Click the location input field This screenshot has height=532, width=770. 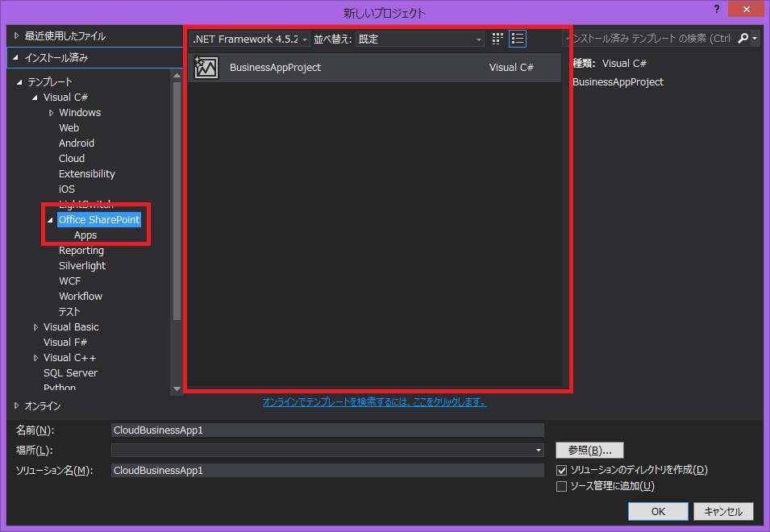click(323, 450)
